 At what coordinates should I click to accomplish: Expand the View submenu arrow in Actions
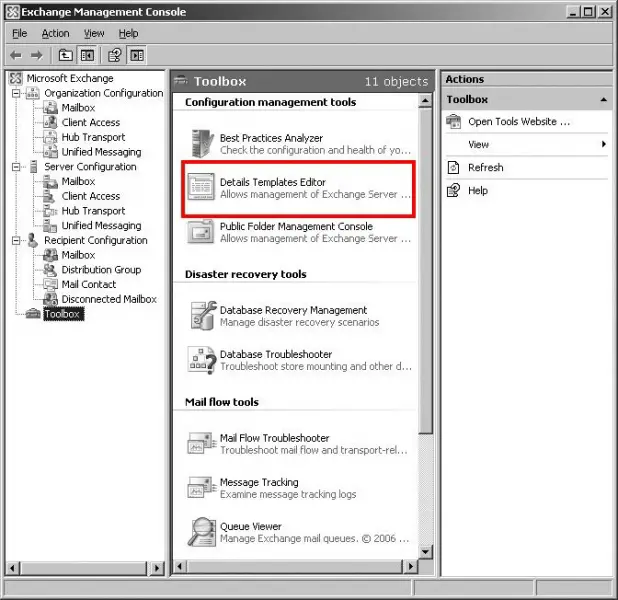pyautogui.click(x=603, y=144)
